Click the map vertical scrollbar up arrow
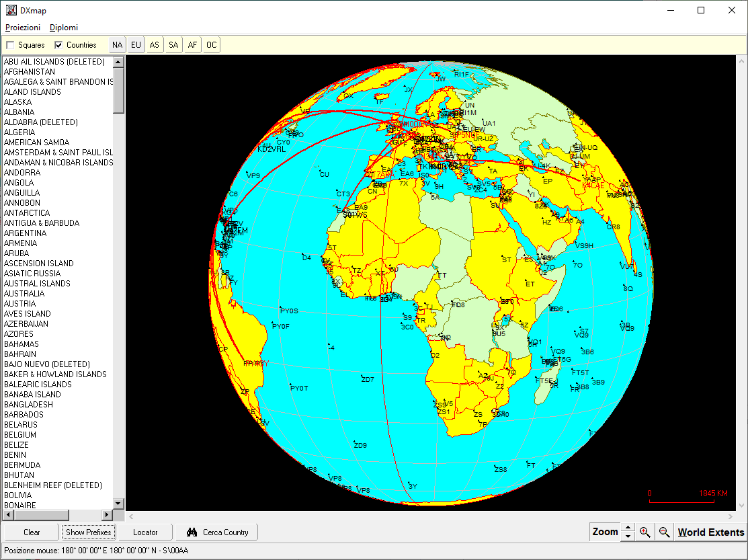 click(741, 62)
